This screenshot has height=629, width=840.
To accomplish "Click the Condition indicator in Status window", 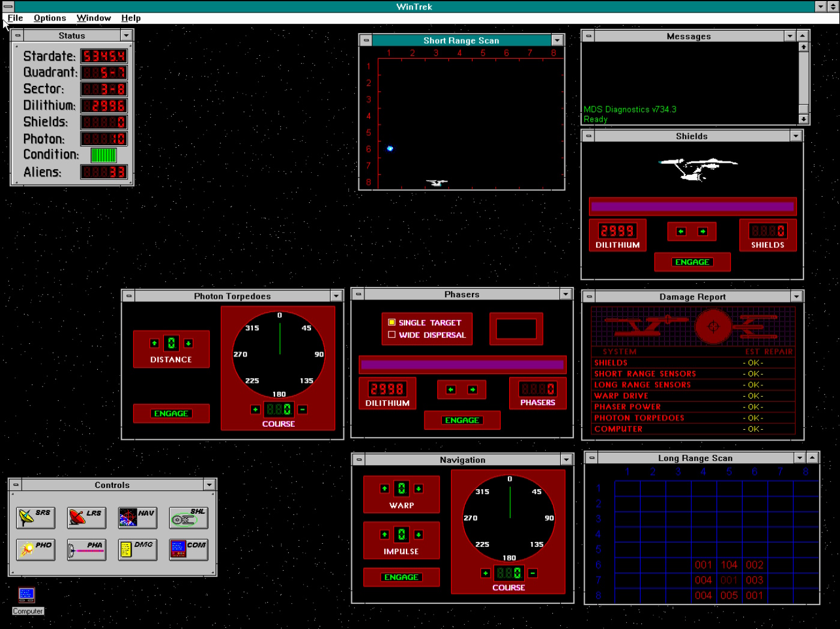I will (103, 155).
